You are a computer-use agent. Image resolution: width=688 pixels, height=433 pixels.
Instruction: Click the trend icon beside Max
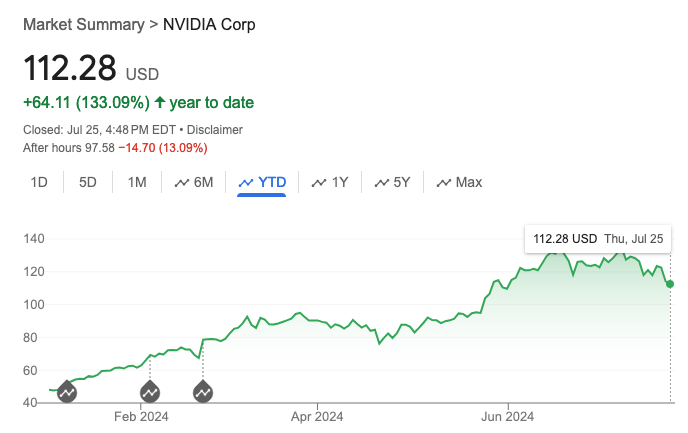443,183
